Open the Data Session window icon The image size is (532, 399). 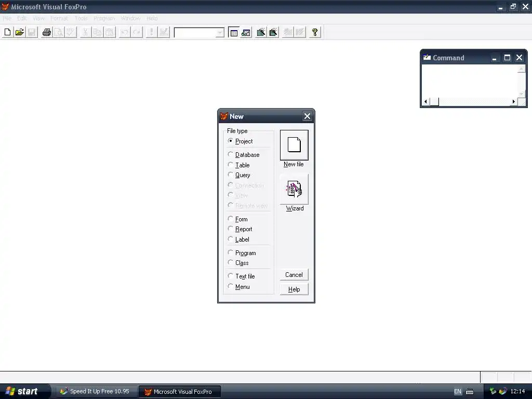[246, 32]
